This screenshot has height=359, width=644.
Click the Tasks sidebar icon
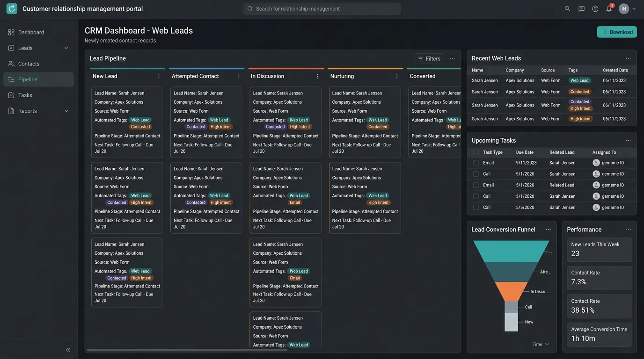pos(11,95)
